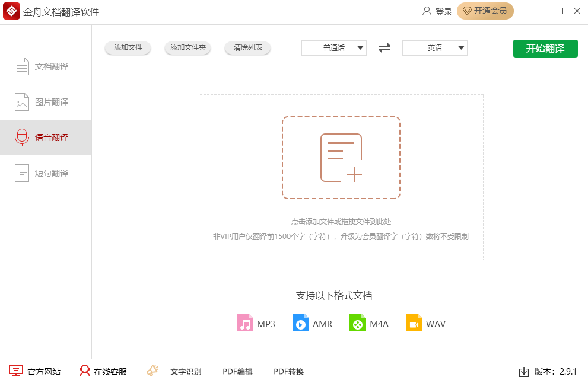Expand the 英语 target language dropdown
The width and height of the screenshot is (588, 380).
click(x=435, y=48)
